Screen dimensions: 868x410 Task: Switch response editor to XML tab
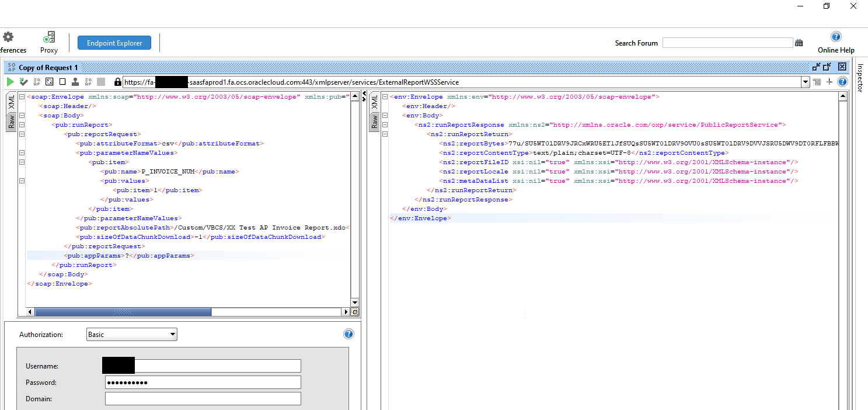(374, 103)
